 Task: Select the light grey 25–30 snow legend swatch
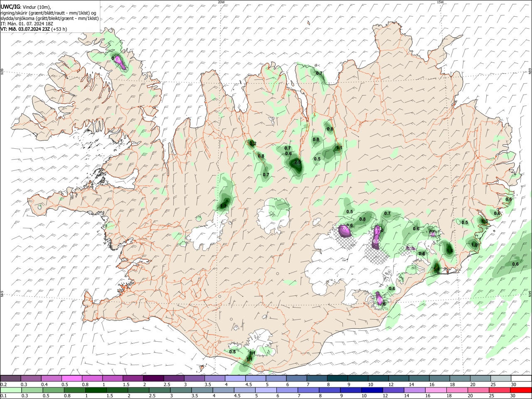pyautogui.click(x=501, y=379)
